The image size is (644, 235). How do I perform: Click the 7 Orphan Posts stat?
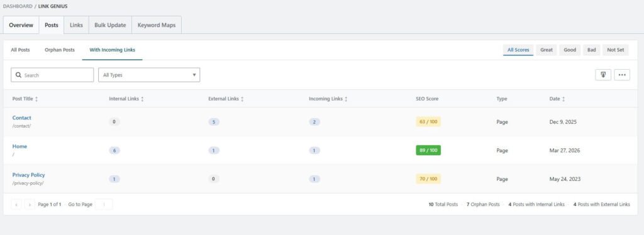point(483,204)
